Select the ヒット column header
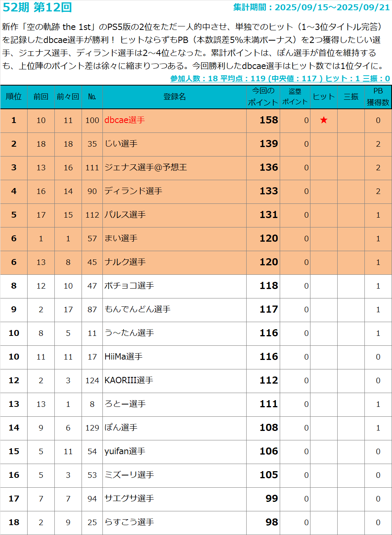 point(323,97)
